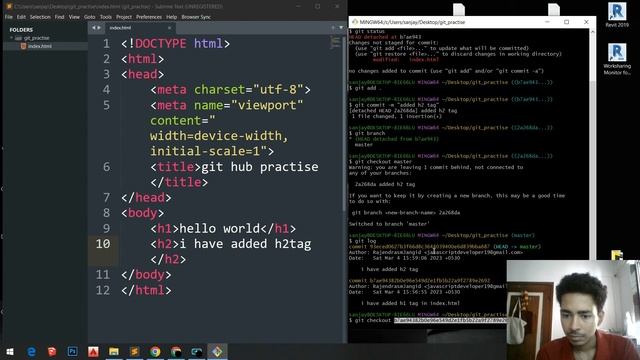The image size is (640, 360).
Task: Click the 'i have added h2tag' text
Action: [x=245, y=244]
